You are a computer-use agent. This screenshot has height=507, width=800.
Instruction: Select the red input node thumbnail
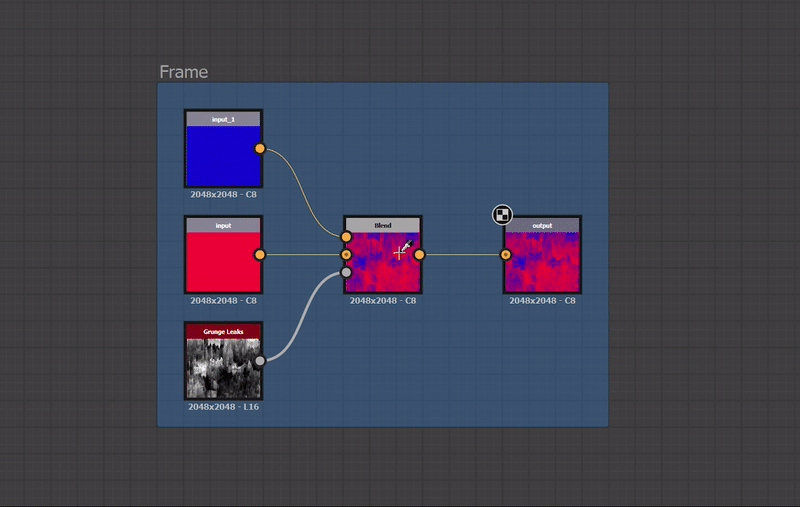click(x=223, y=262)
